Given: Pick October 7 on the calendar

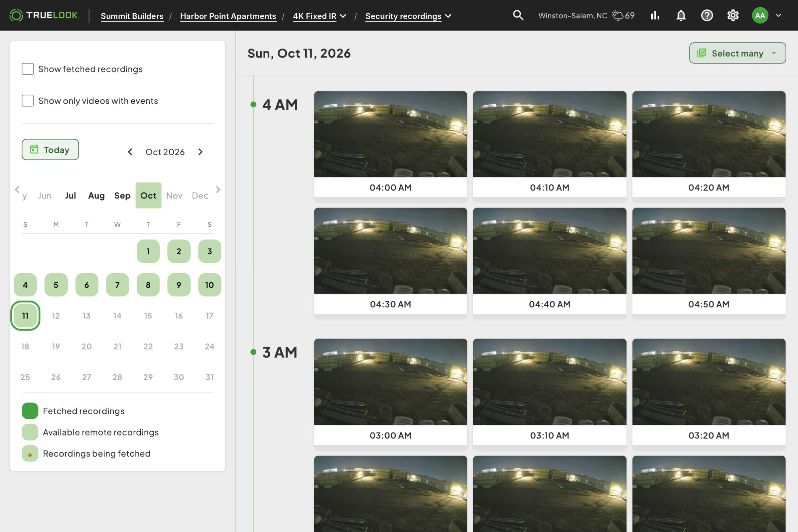Looking at the screenshot, I should click(117, 285).
